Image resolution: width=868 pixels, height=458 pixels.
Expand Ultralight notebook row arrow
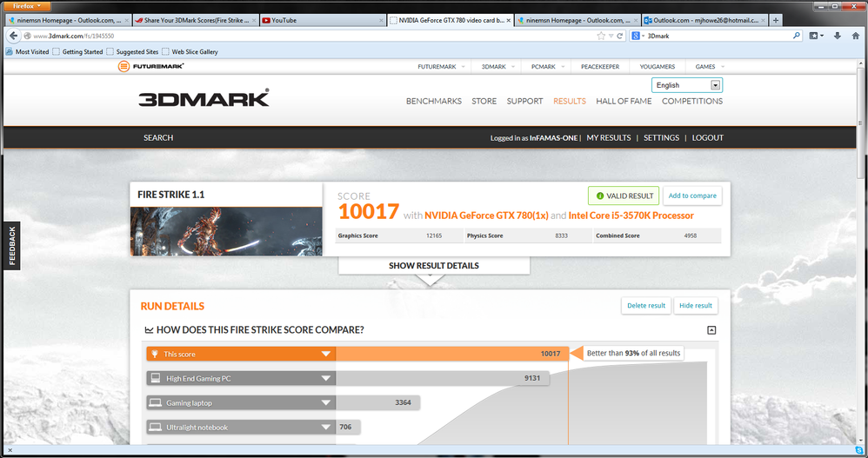point(326,427)
